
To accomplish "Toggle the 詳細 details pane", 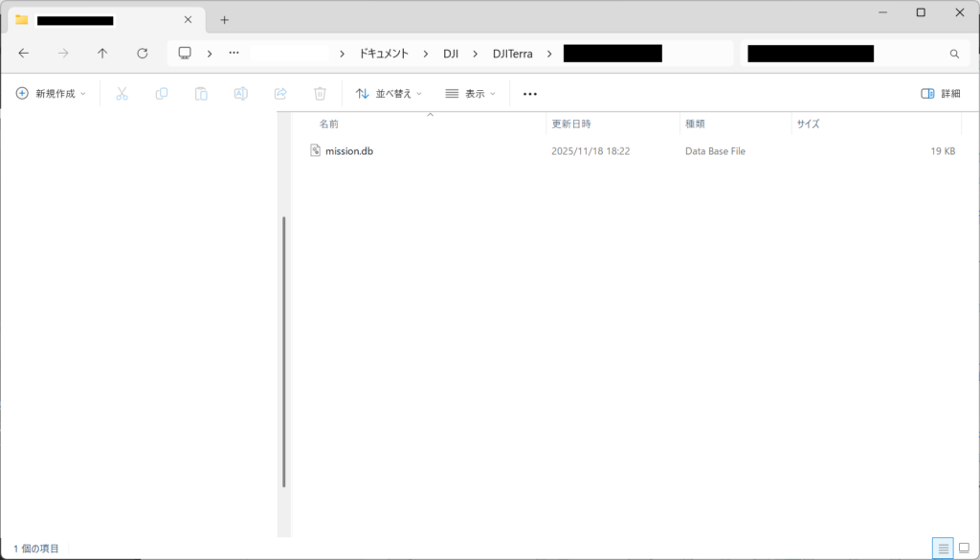I will (x=940, y=94).
